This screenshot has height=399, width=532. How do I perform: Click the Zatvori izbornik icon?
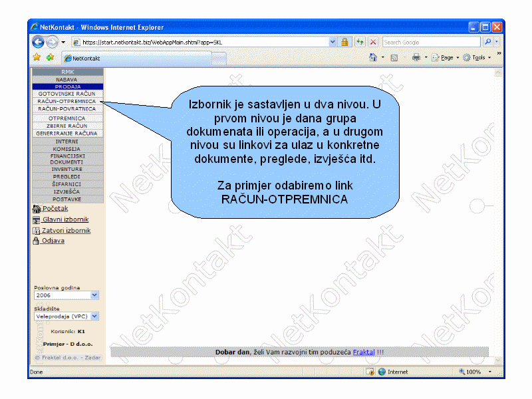coord(37,231)
